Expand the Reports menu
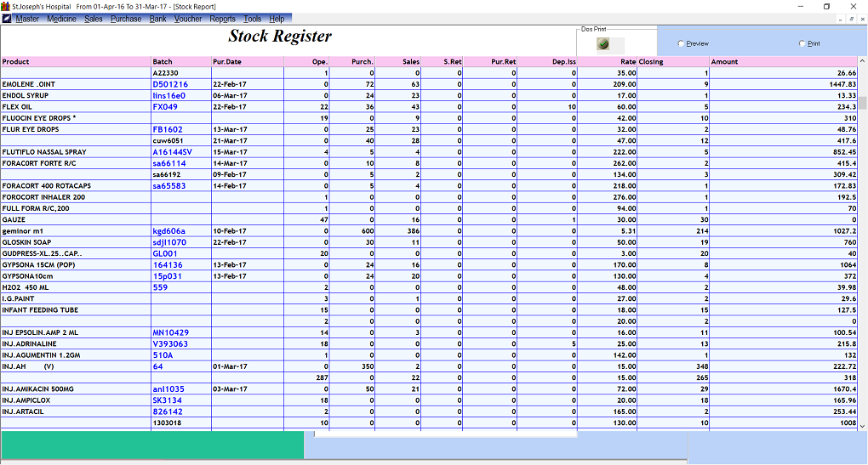The width and height of the screenshot is (868, 465). pyautogui.click(x=222, y=19)
